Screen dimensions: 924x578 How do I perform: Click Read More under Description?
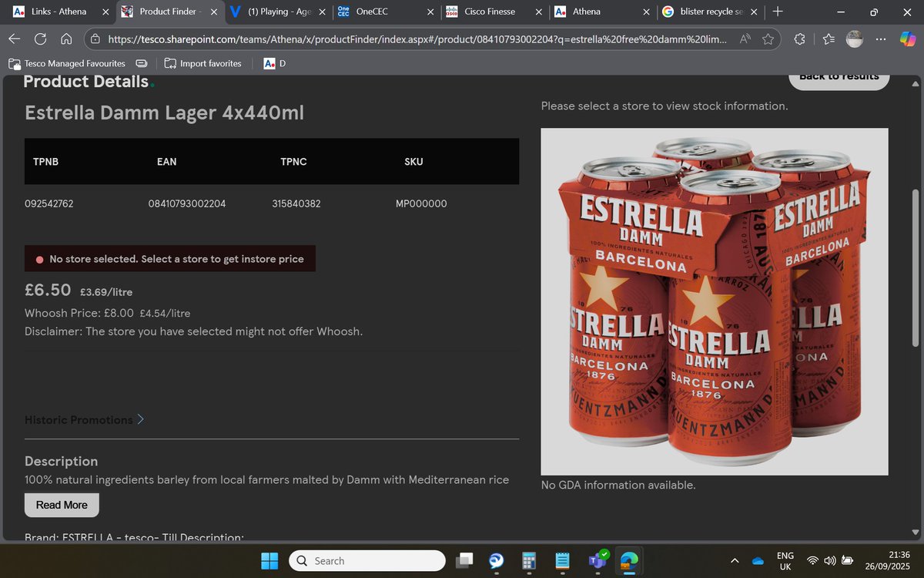(62, 505)
